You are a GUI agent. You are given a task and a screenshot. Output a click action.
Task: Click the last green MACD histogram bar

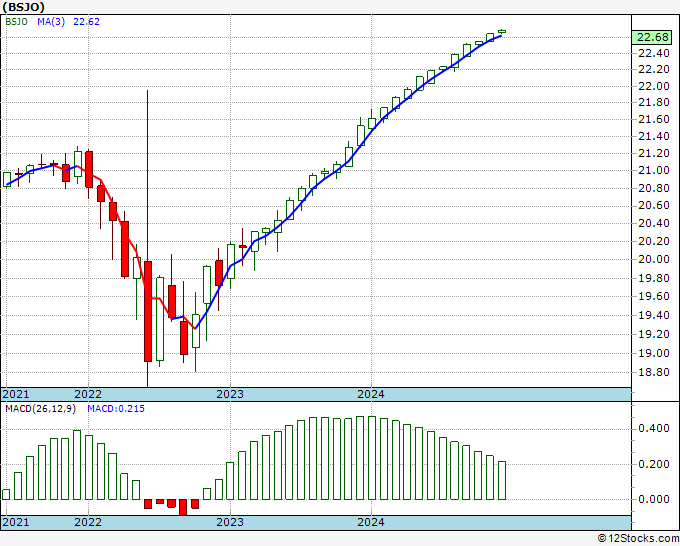coord(502,481)
